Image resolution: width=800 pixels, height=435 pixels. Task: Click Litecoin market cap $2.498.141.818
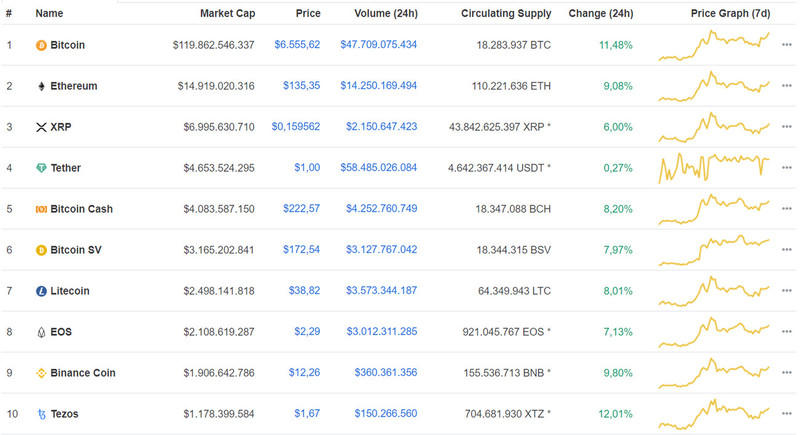[x=219, y=291]
